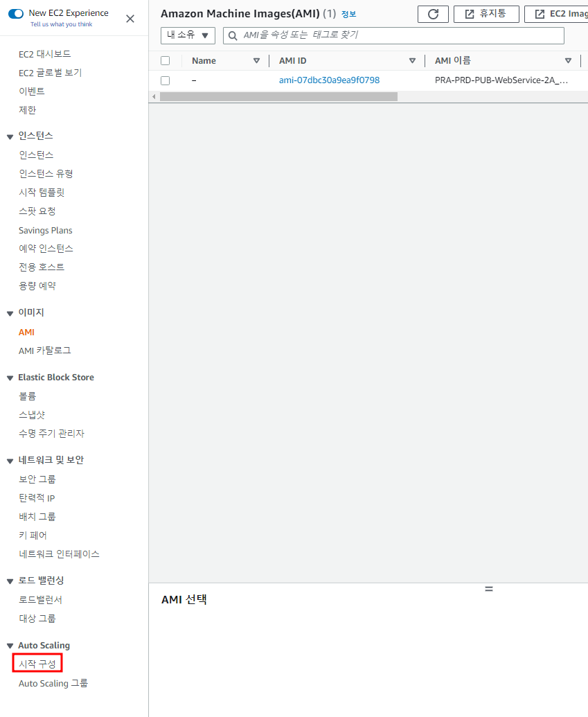Open 용량 예약

[x=37, y=285]
